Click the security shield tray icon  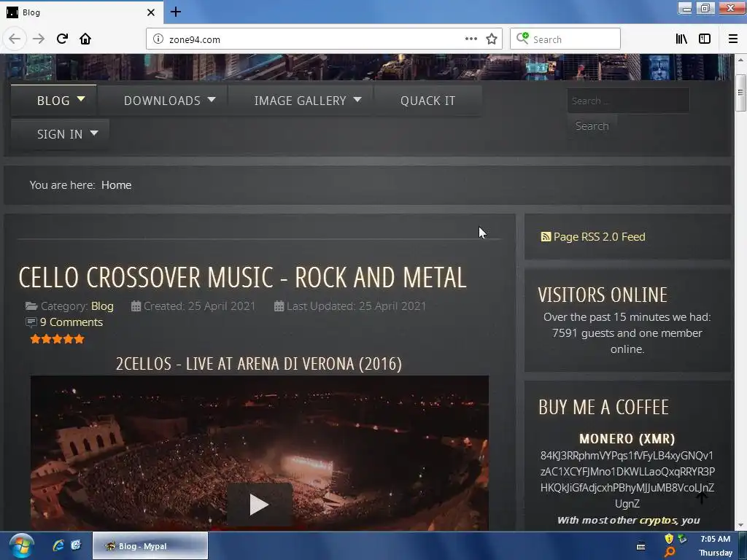coord(669,539)
